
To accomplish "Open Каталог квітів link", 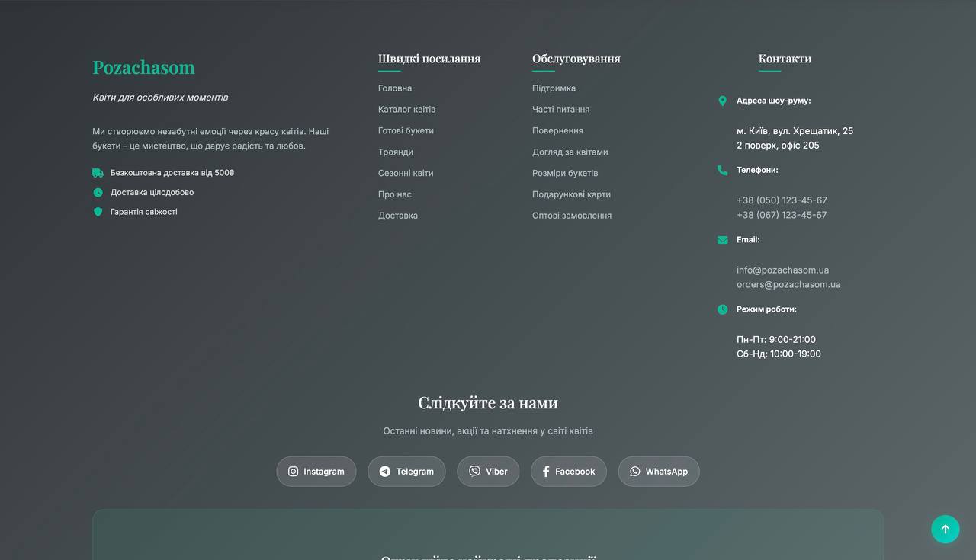I will click(x=406, y=110).
